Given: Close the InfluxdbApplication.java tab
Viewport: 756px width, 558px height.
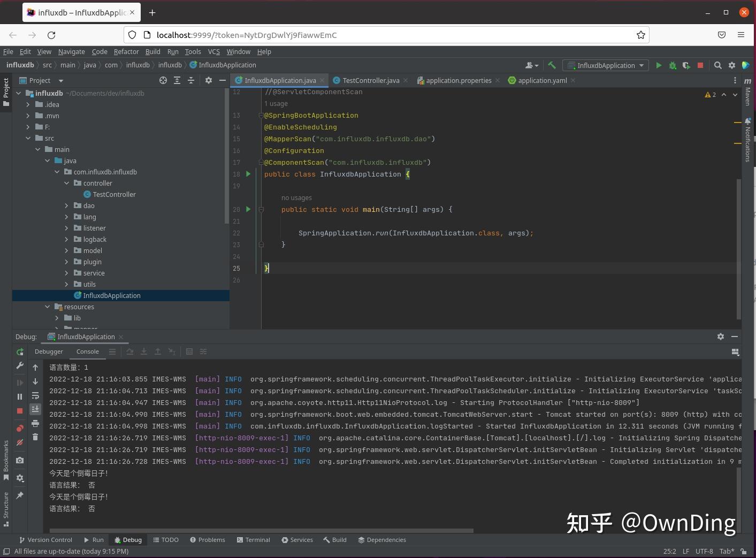Looking at the screenshot, I should (x=322, y=80).
